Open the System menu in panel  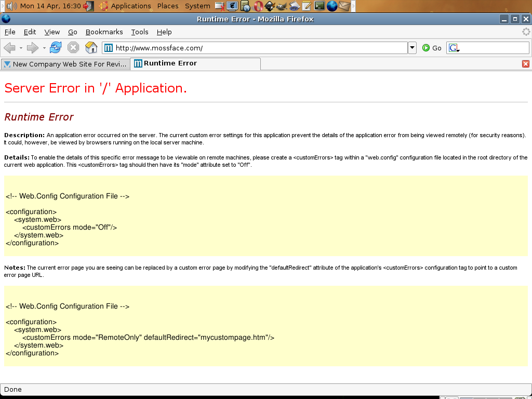coord(197,6)
